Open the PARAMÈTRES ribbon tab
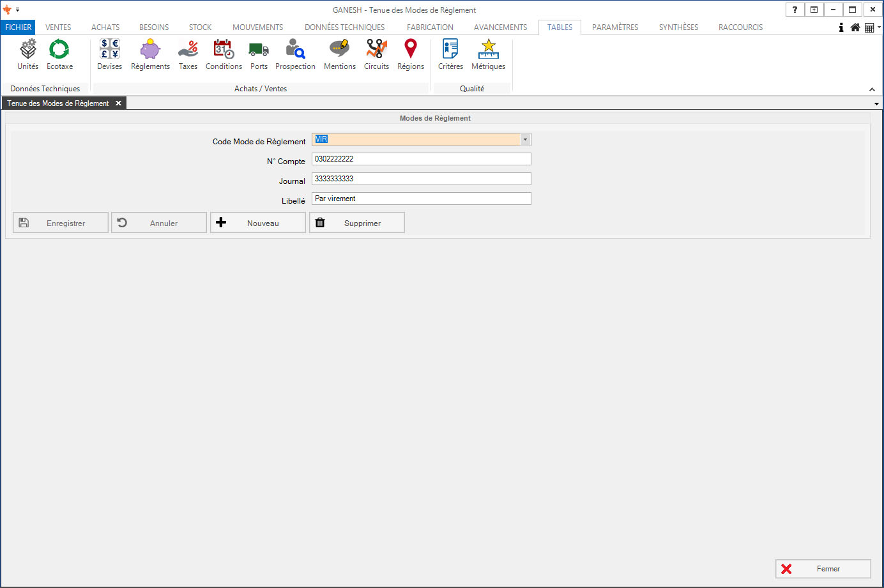This screenshot has height=588, width=884. pyautogui.click(x=614, y=27)
